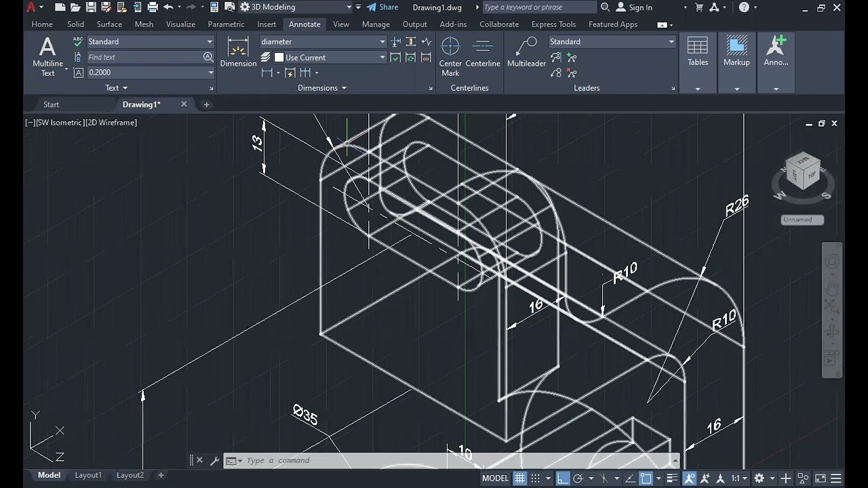
Task: Open the Insert ribbon tab
Action: (x=267, y=24)
